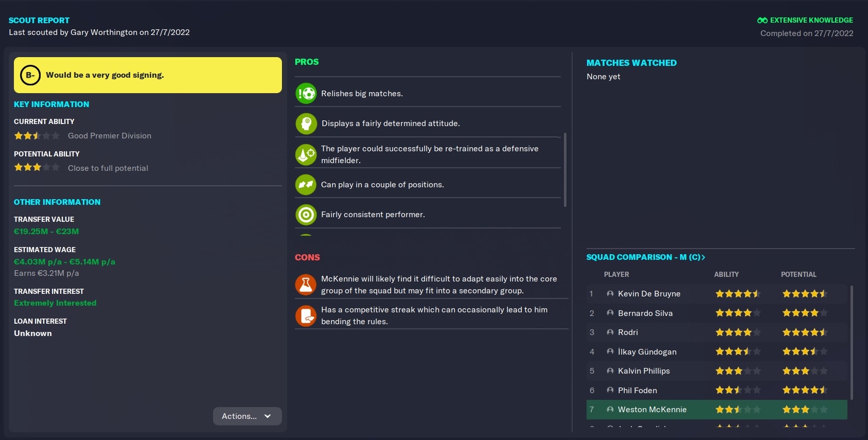Click the Extremely Interested text

(55, 303)
